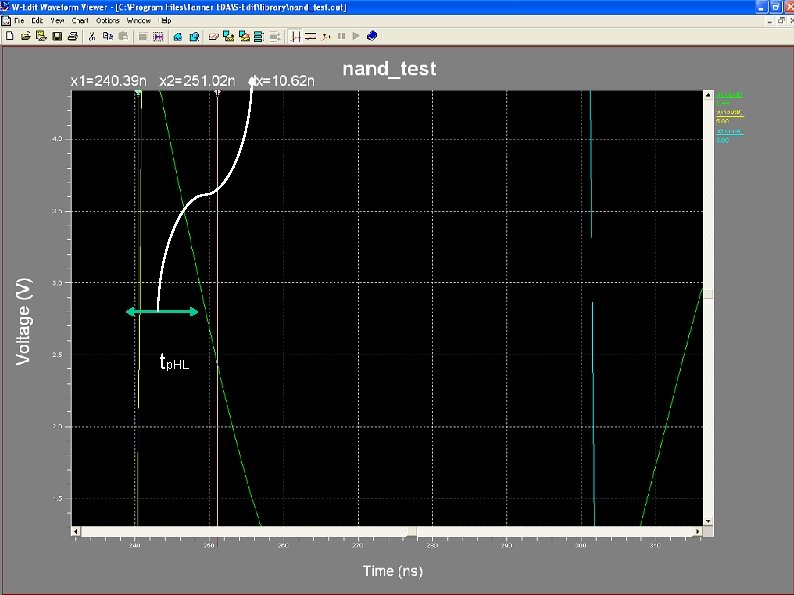Open the View menu
Screen dimensions: 794x595
(57, 21)
